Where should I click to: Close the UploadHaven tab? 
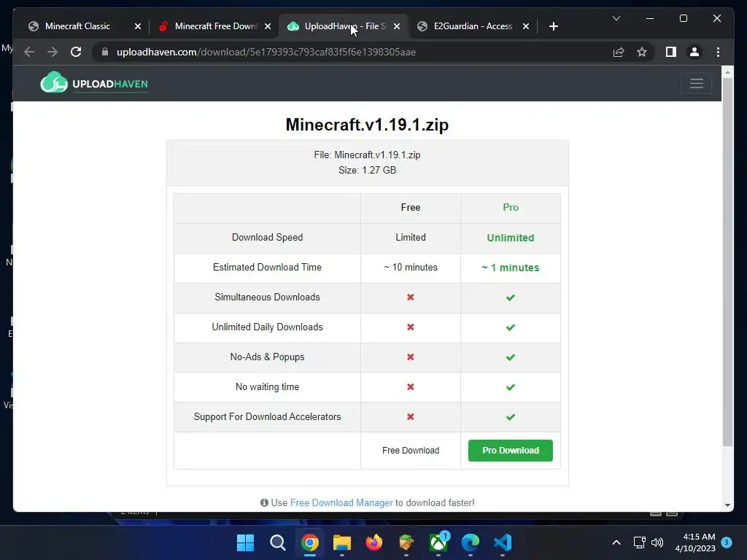click(396, 26)
